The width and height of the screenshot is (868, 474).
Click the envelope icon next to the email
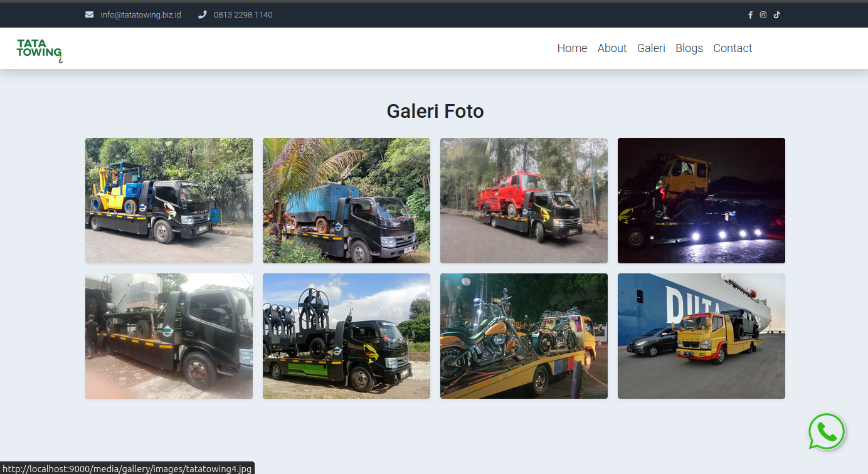(88, 14)
